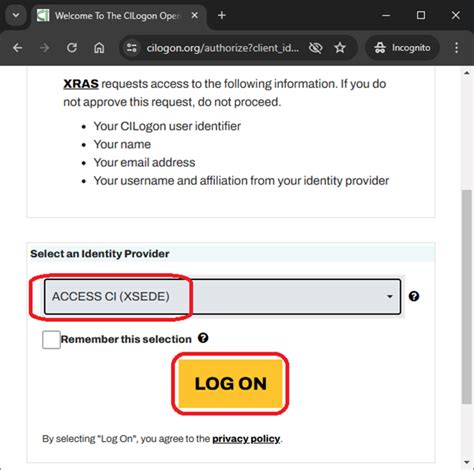Open the XRAS link
This screenshot has width=474, height=470.
[x=81, y=84]
